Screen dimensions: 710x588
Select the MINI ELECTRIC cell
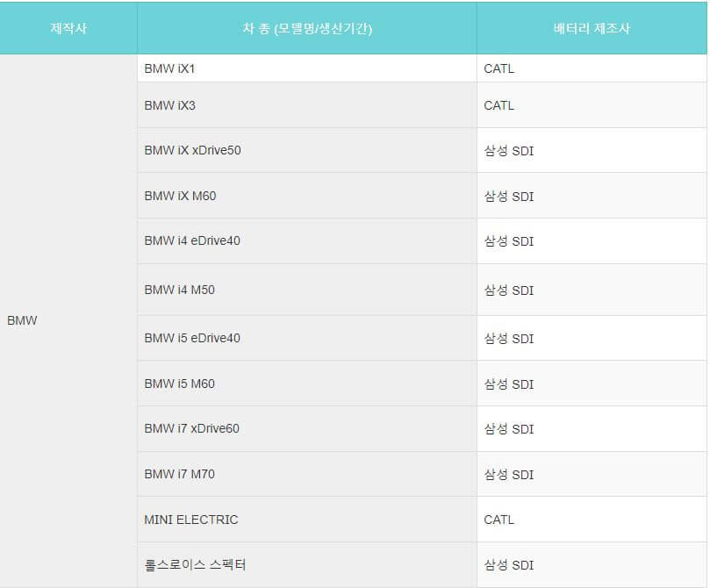(x=307, y=520)
